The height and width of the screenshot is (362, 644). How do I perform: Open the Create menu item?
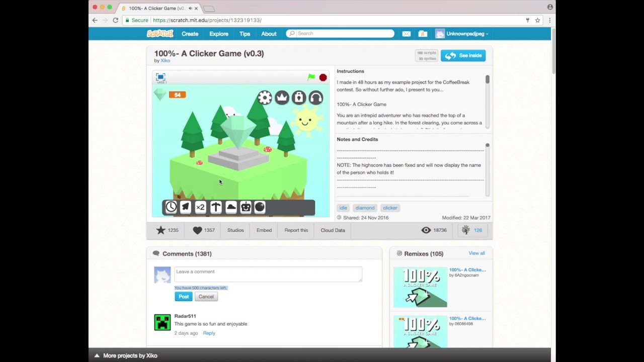pos(190,34)
